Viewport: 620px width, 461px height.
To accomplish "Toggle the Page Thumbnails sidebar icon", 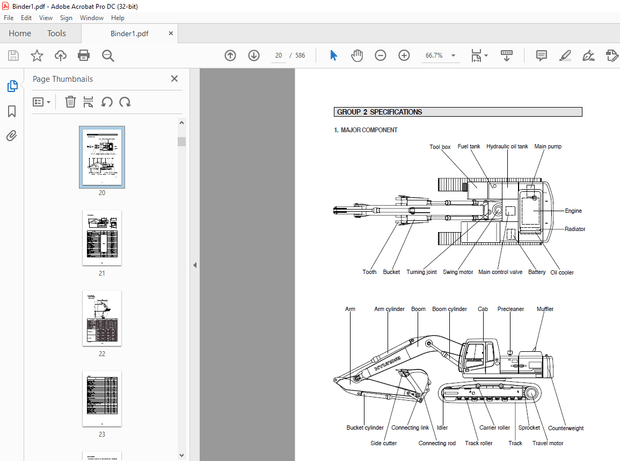I will click(x=12, y=87).
